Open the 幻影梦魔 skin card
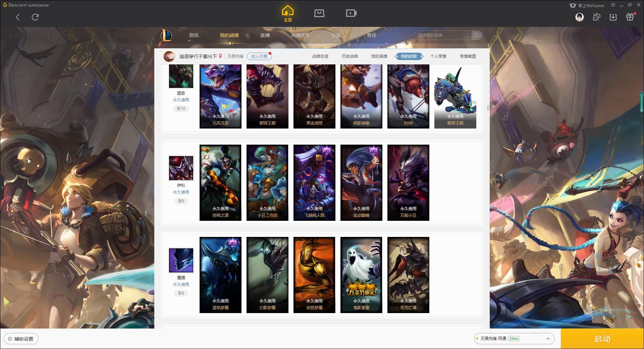This screenshot has height=349, width=644. (x=267, y=275)
